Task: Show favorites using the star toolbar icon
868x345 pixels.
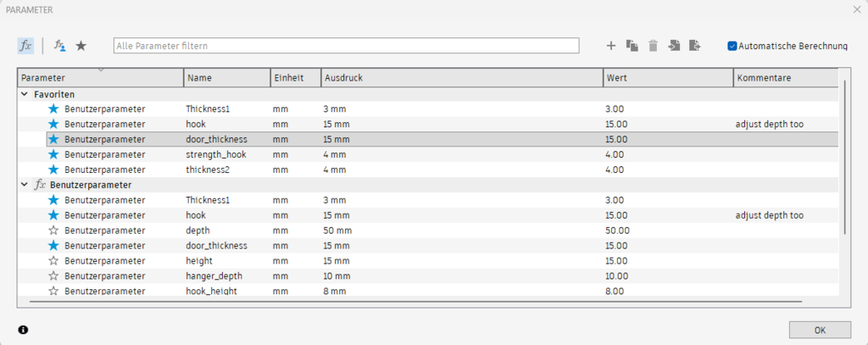Action: coord(81,46)
